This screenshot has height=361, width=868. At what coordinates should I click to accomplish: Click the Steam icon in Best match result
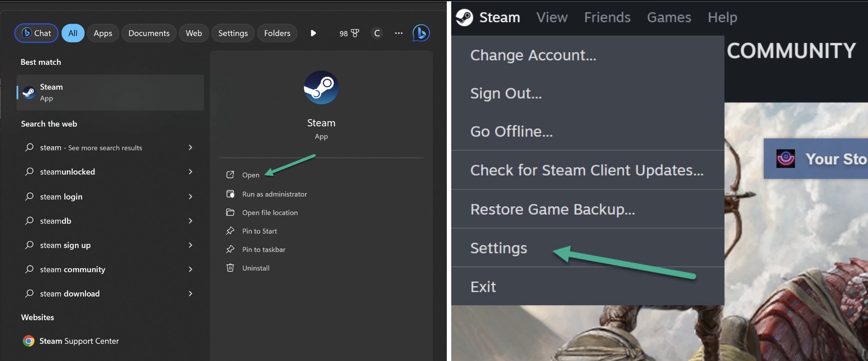(x=29, y=92)
